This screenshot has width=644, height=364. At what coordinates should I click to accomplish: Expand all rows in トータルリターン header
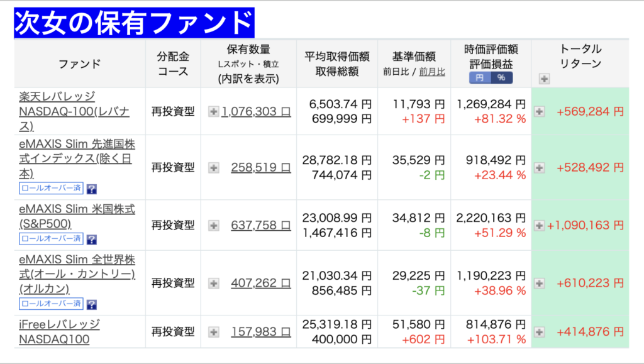click(x=544, y=79)
